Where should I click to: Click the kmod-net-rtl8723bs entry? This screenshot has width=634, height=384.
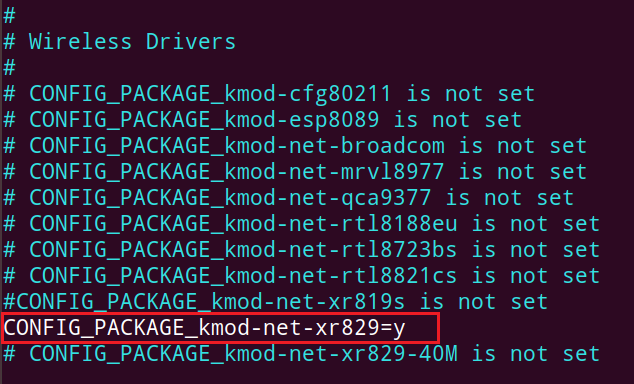[301, 250]
